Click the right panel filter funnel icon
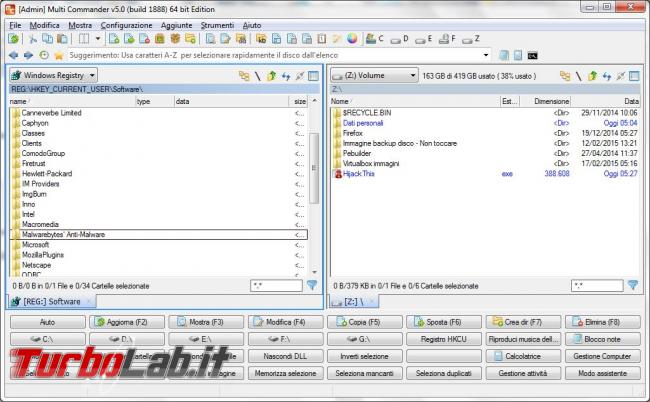The height and width of the screenshot is (402, 650). [x=633, y=285]
